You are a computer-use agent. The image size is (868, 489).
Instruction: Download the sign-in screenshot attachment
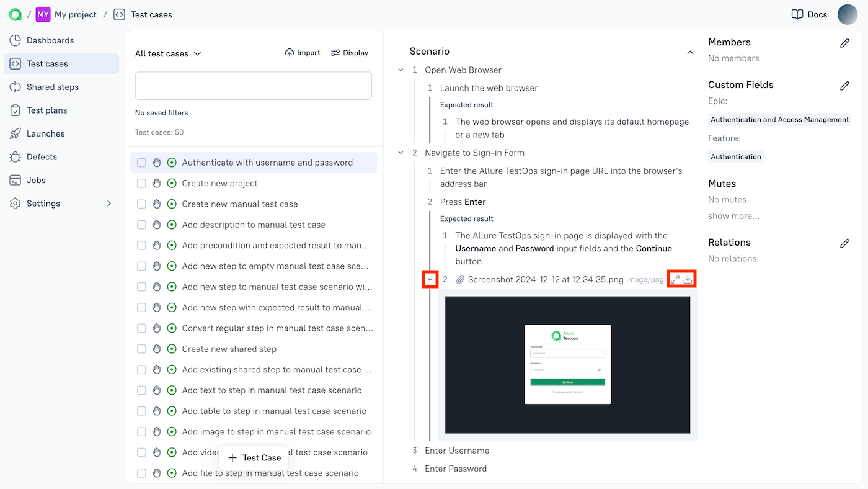coord(689,279)
